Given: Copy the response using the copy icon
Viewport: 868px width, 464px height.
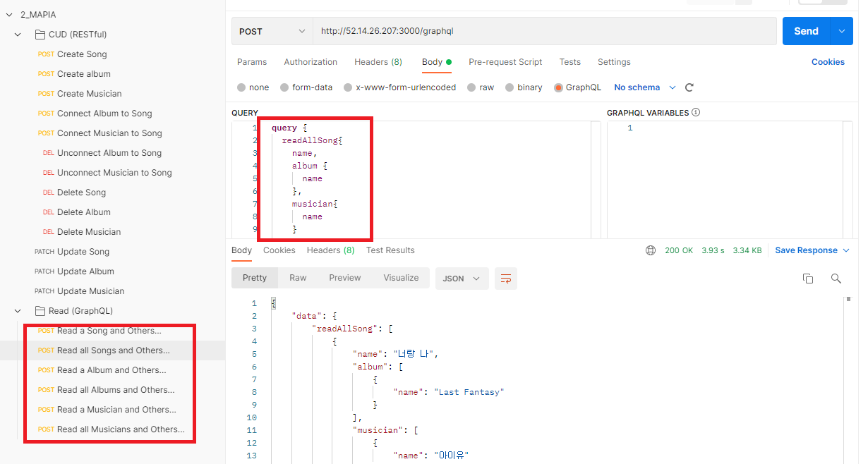Looking at the screenshot, I should point(808,279).
